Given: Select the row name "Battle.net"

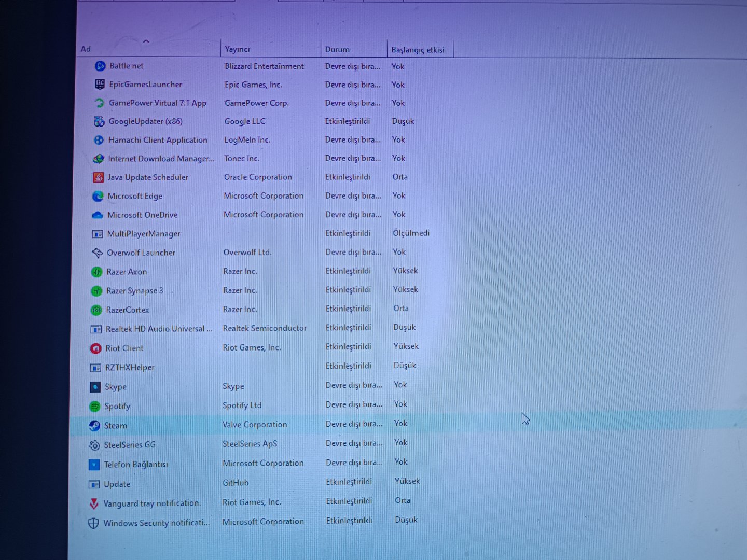Looking at the screenshot, I should (x=127, y=66).
